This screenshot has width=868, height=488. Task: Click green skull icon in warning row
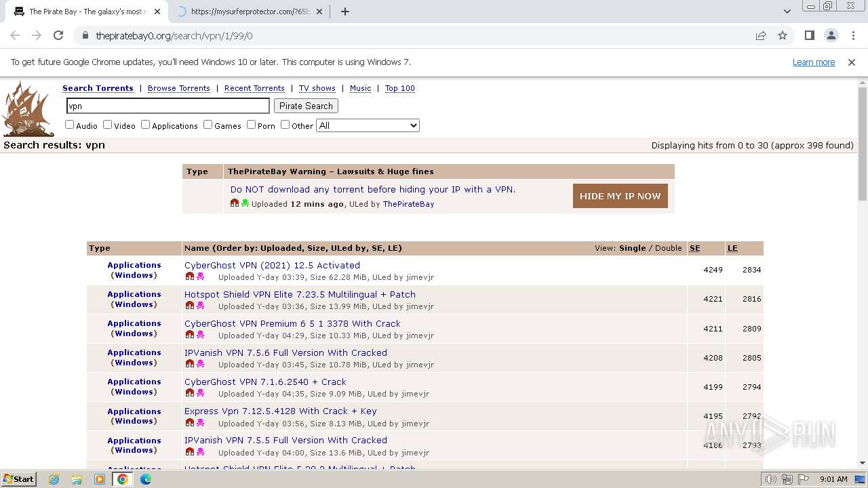tap(245, 203)
